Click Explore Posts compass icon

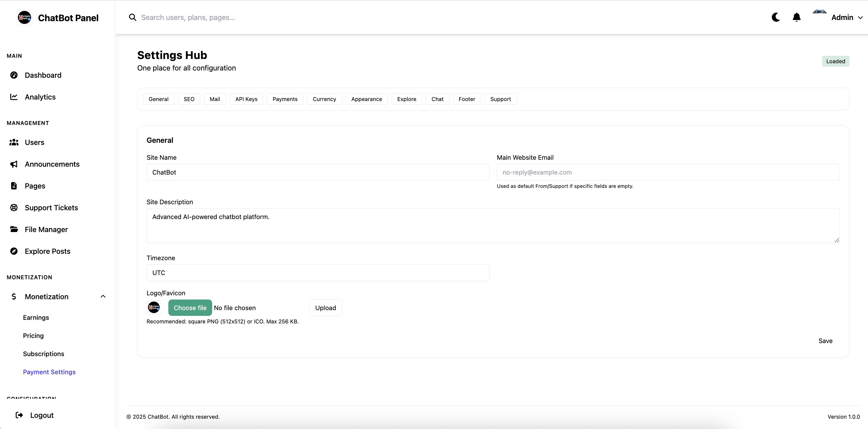tap(14, 251)
